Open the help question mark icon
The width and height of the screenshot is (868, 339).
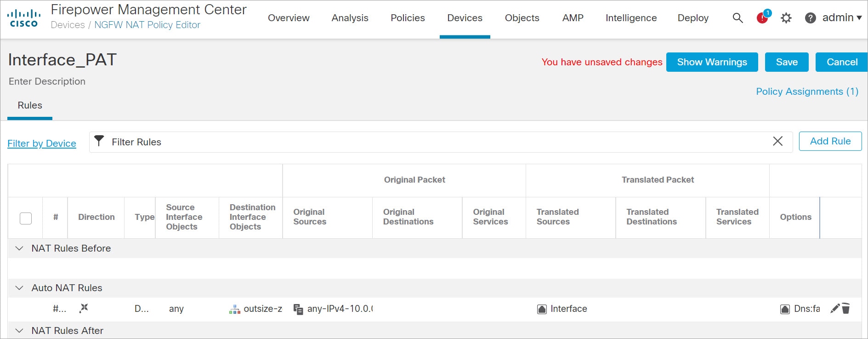click(x=811, y=18)
